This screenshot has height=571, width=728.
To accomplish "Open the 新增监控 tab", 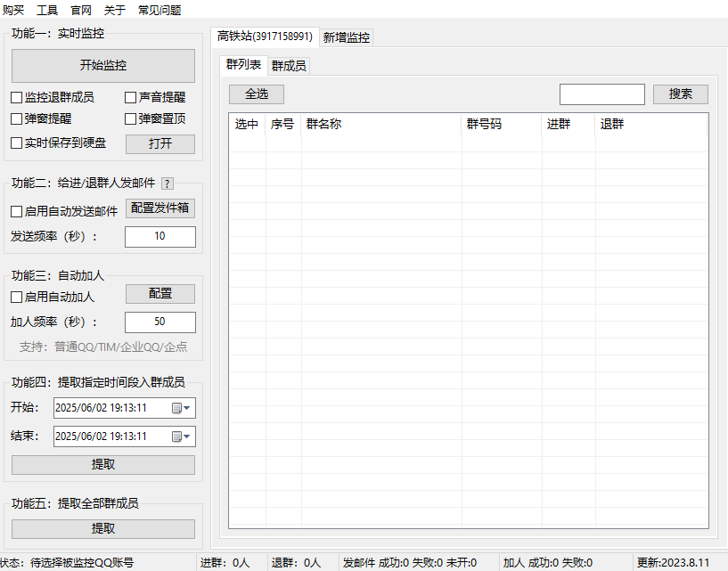I will 347,37.
